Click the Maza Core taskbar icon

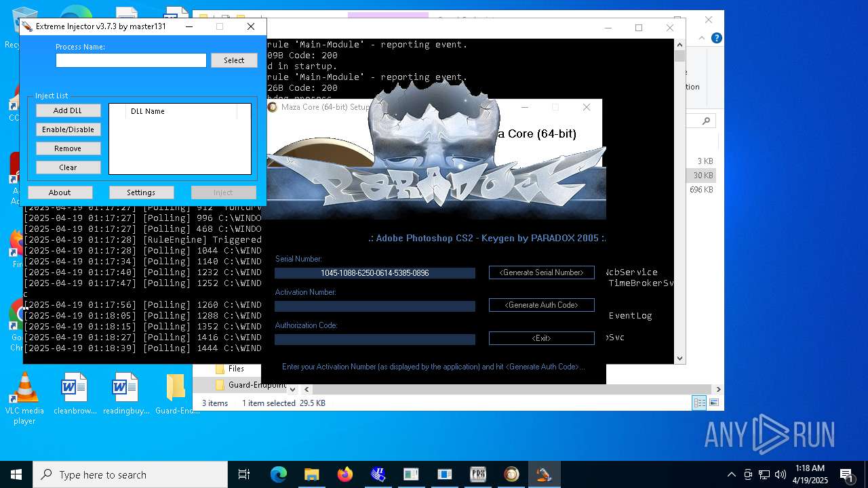coord(511,474)
